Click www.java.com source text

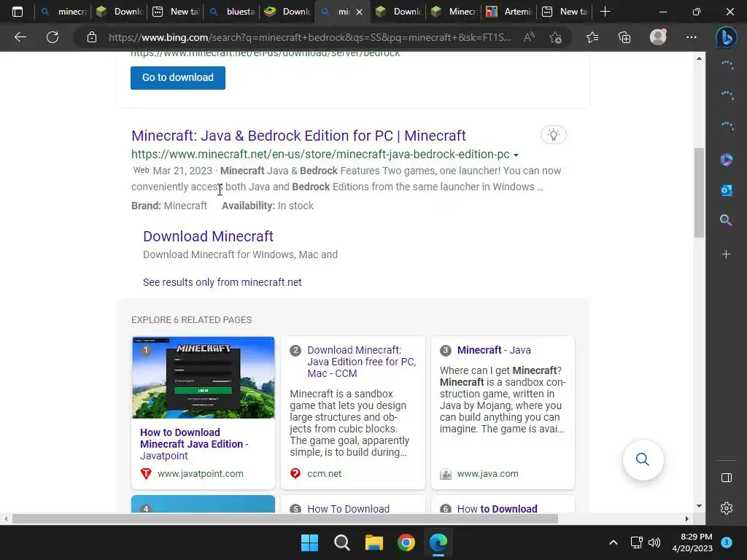[x=487, y=474]
